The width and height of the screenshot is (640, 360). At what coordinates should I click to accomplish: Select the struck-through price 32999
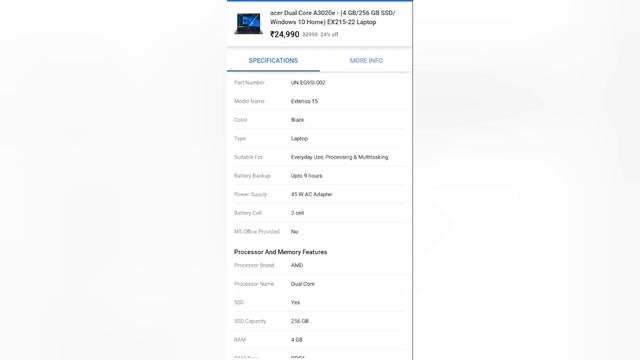[x=310, y=35]
